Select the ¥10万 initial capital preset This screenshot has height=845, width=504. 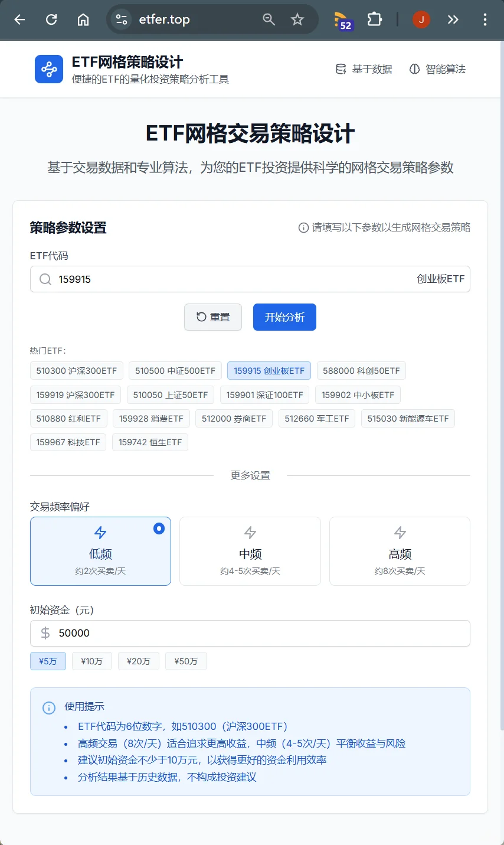(91, 661)
